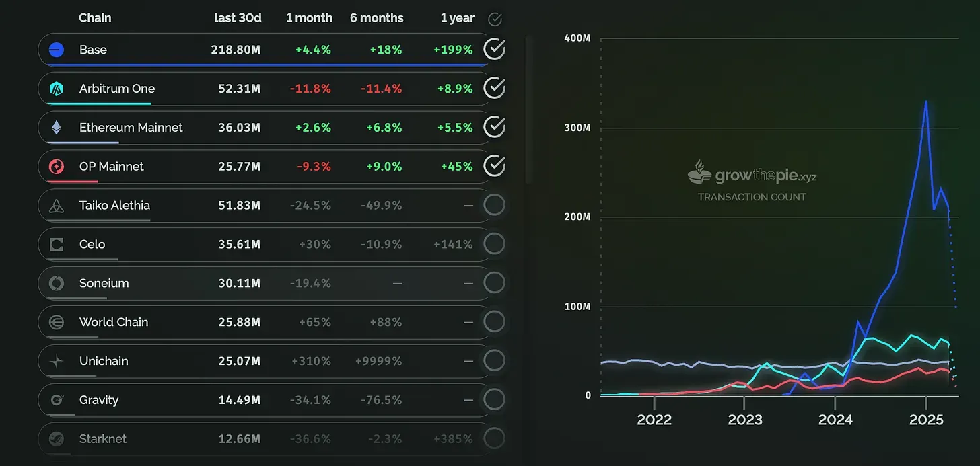The height and width of the screenshot is (466, 980).
Task: Click the Base chain logo icon
Action: tap(57, 50)
